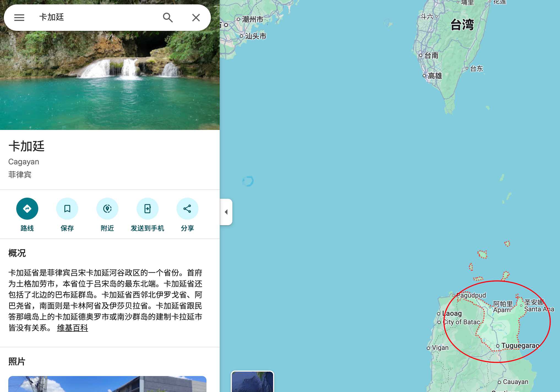
Task: Click the City of Batac label
Action: coord(461,322)
